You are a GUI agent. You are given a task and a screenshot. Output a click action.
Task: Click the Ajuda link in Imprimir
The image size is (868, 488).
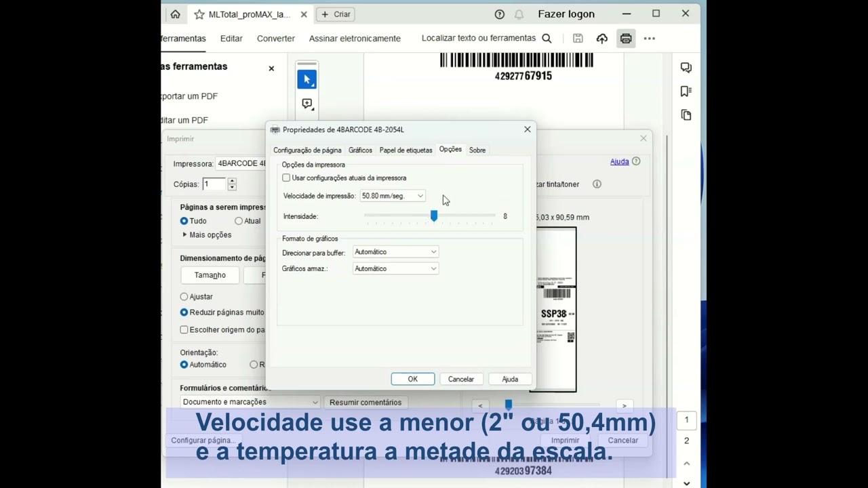click(x=619, y=161)
